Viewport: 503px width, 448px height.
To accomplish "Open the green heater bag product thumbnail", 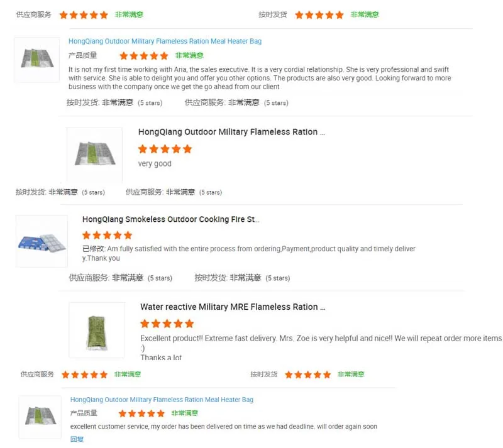I will pyautogui.click(x=96, y=330).
